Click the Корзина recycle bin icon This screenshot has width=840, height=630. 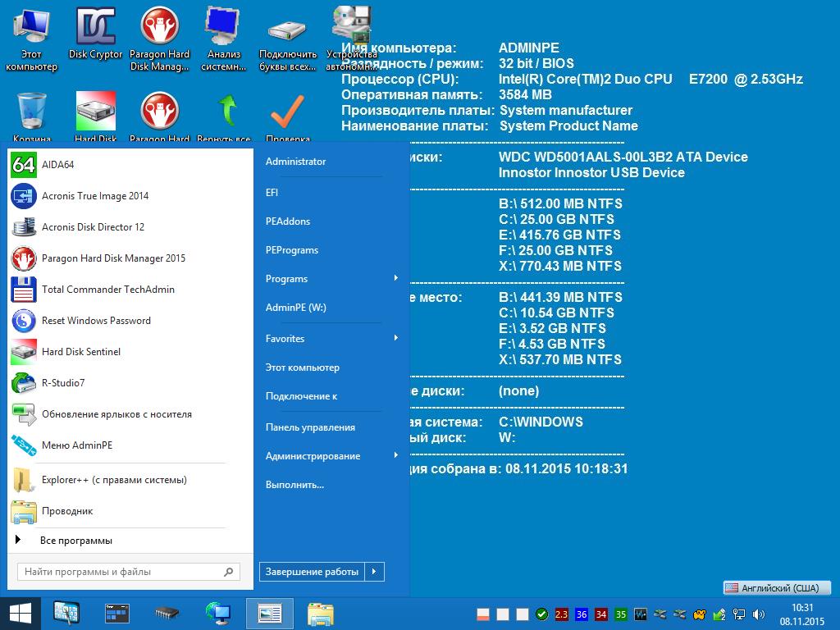pyautogui.click(x=32, y=116)
